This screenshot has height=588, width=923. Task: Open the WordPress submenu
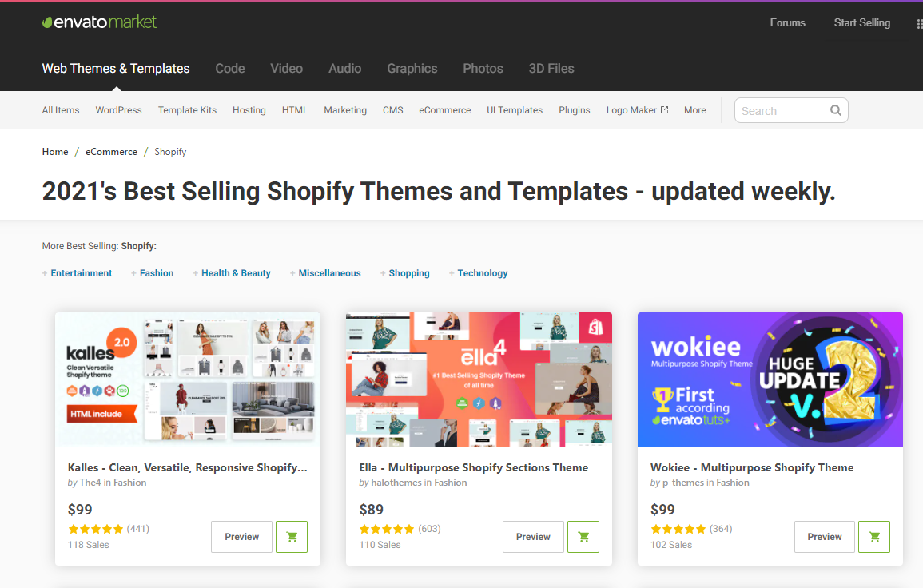119,110
